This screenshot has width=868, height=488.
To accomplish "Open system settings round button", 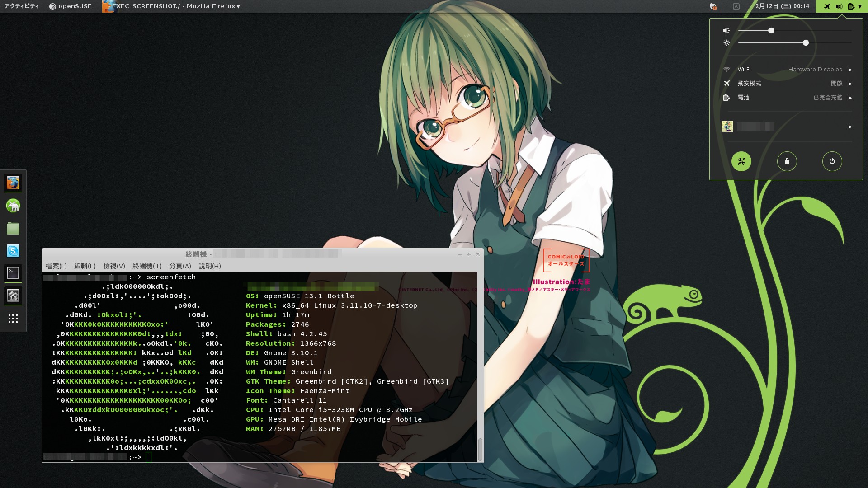I will [x=741, y=161].
